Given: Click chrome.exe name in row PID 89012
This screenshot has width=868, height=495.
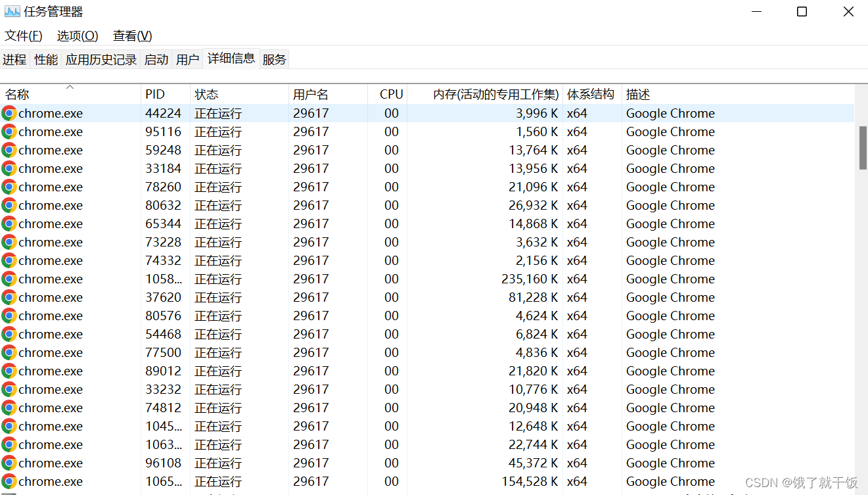Looking at the screenshot, I should coord(51,371).
